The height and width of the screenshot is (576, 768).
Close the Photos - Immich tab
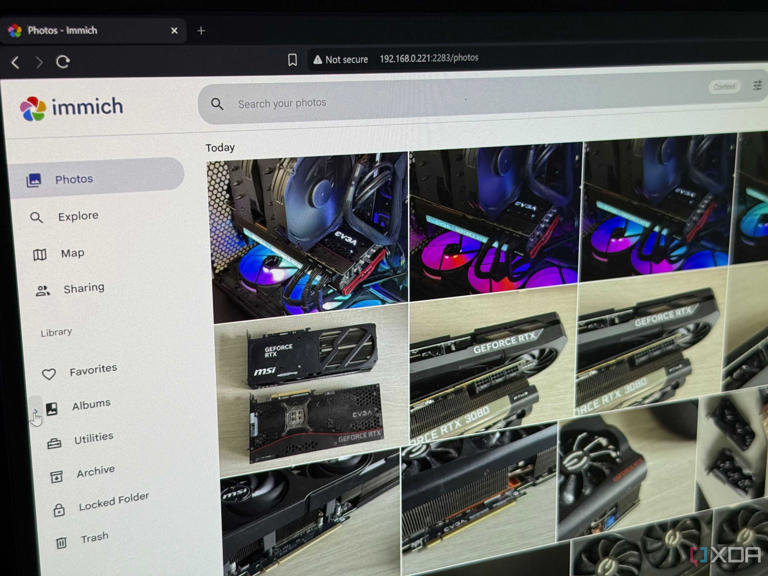[x=174, y=30]
